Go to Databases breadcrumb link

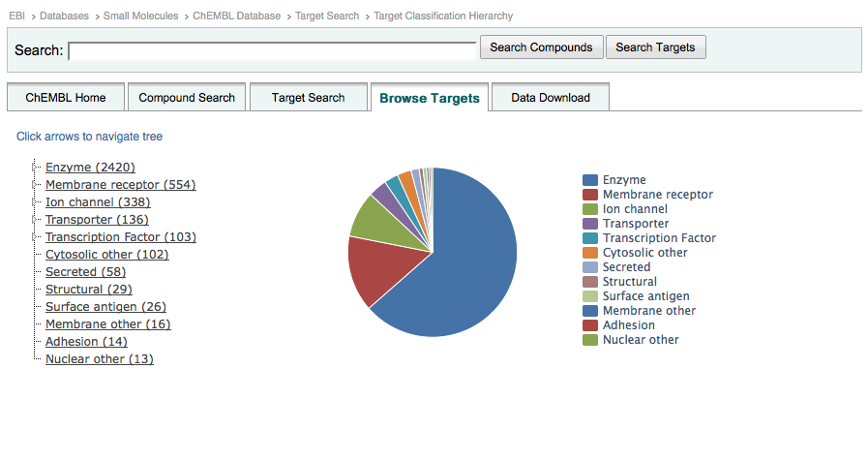(64, 16)
